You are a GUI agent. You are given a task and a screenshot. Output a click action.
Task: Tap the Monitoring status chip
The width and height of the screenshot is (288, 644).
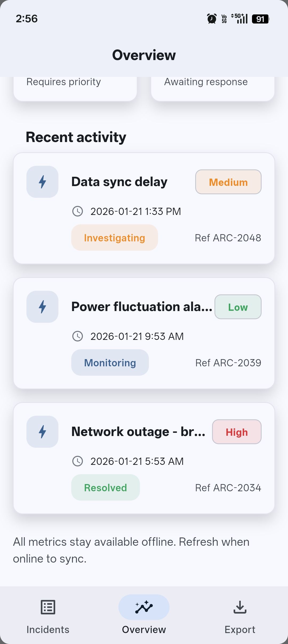110,363
